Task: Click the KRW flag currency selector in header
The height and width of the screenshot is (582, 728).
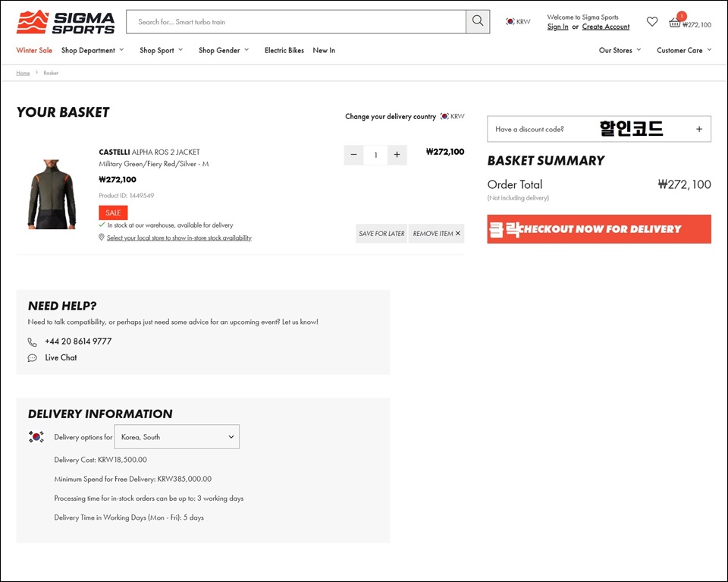Action: point(518,21)
